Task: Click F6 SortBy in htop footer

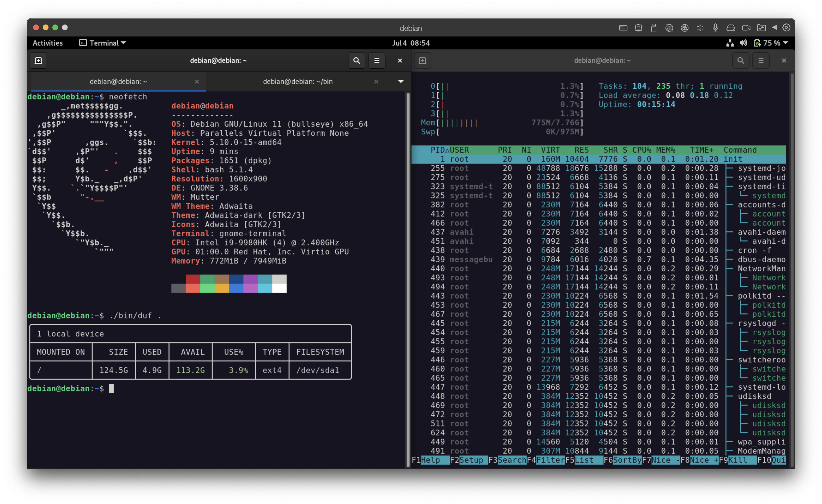Action: [623, 460]
